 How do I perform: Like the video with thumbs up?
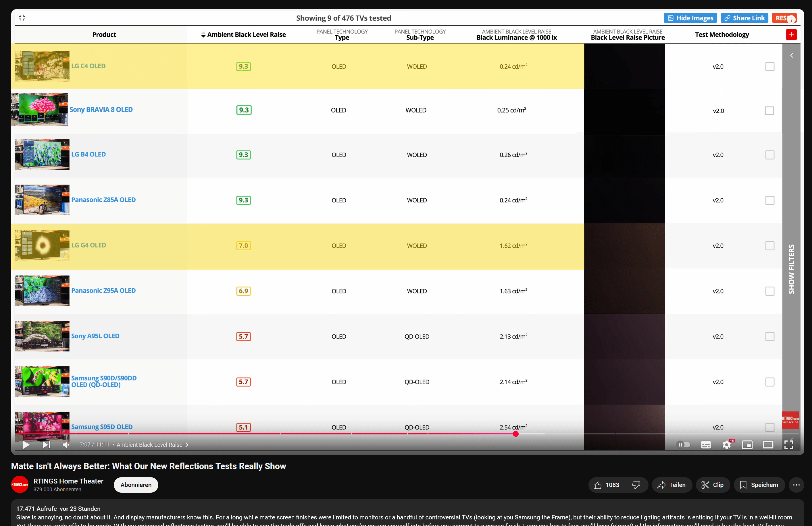(607, 485)
